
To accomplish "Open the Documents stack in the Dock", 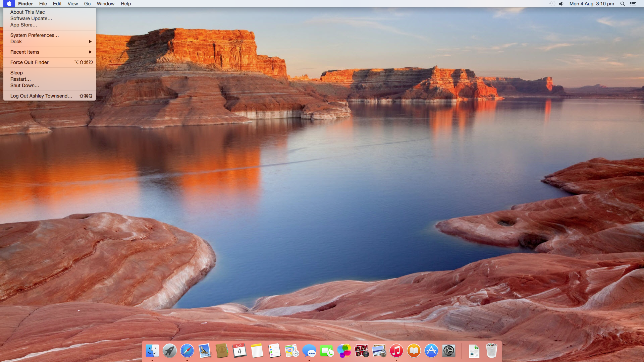I will pyautogui.click(x=474, y=351).
